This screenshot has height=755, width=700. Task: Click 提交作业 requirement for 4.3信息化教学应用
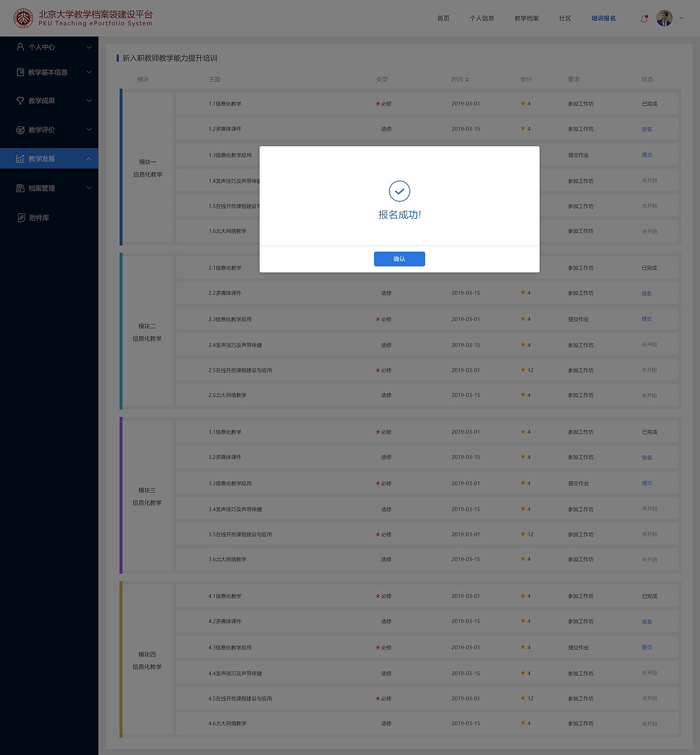(578, 648)
